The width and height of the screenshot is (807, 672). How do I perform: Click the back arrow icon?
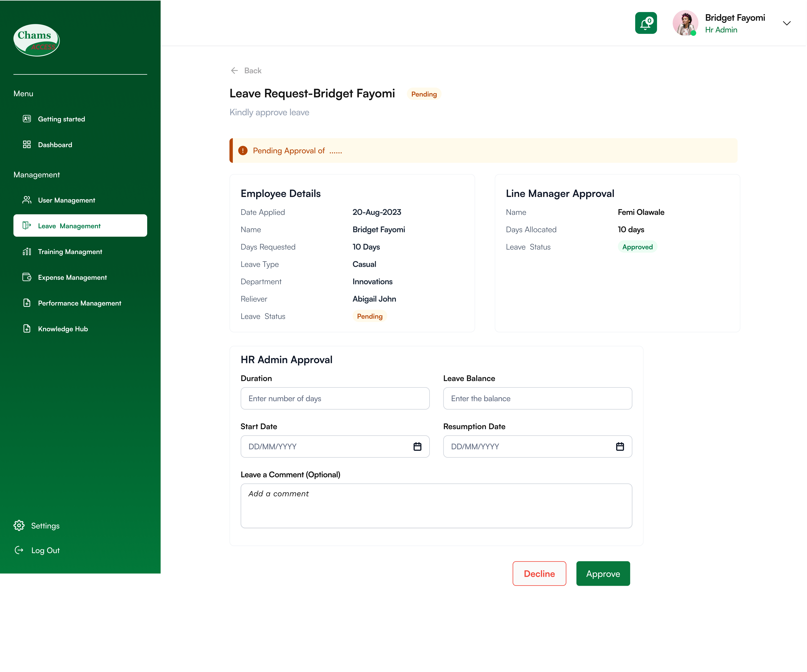(x=234, y=70)
